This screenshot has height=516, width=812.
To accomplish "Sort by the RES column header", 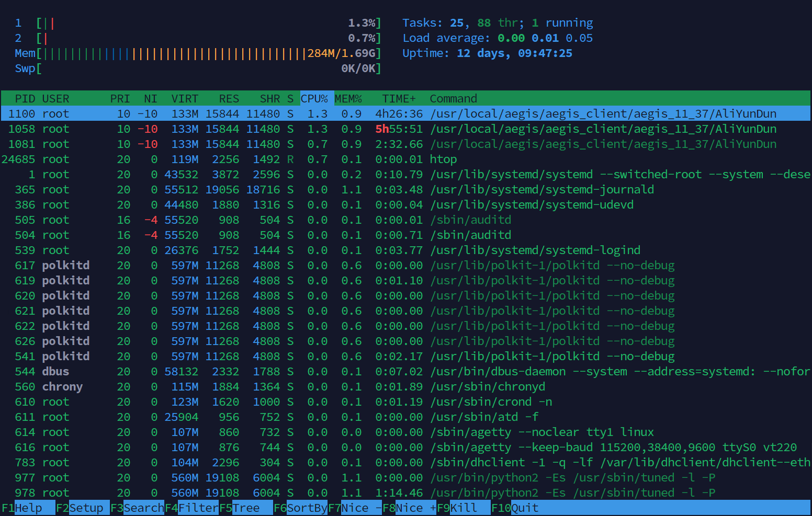I will [229, 99].
